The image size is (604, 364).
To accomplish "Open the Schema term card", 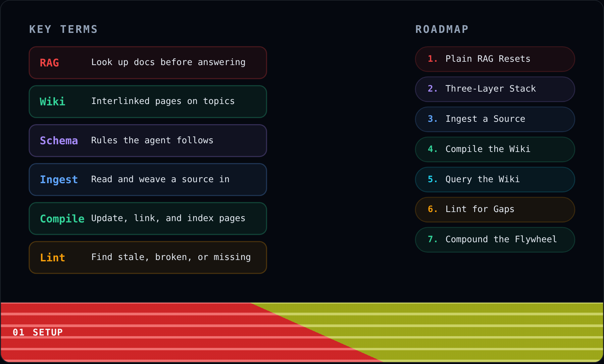I will pyautogui.click(x=148, y=141).
